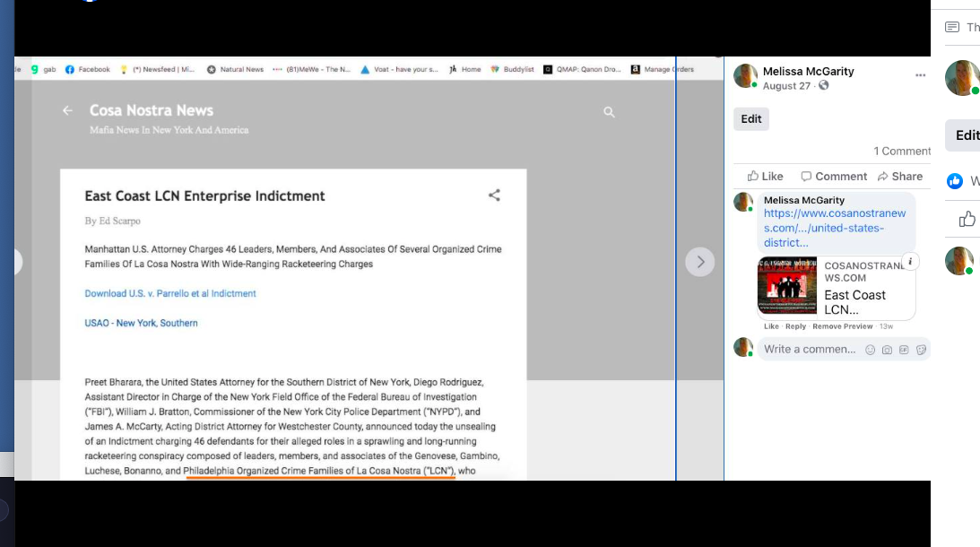
Task: Click the Cosa Nostra News site title
Action: click(152, 110)
